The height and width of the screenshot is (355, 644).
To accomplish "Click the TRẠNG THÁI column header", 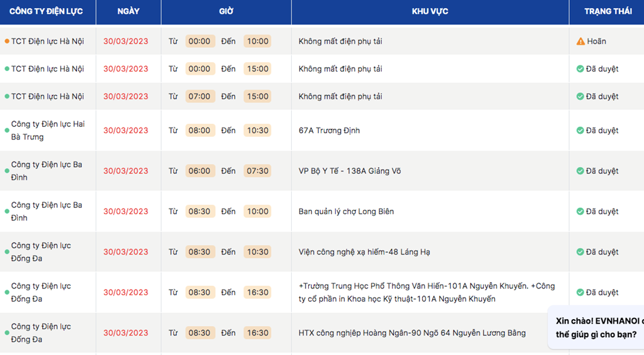I will pyautogui.click(x=608, y=11).
